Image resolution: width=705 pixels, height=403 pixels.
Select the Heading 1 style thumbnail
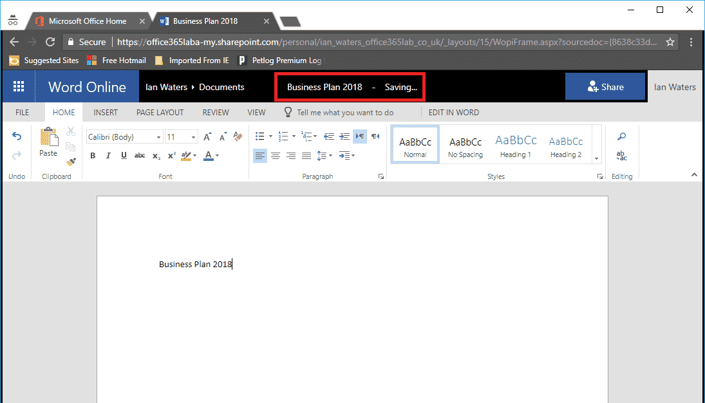click(516, 145)
